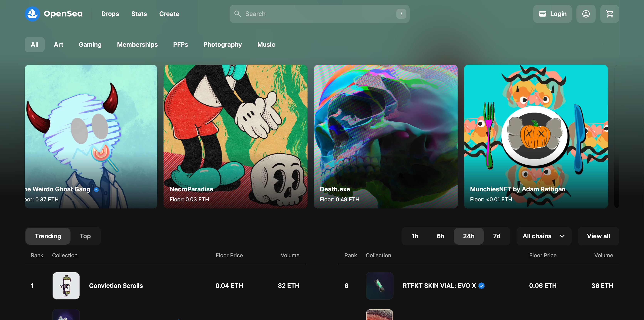The width and height of the screenshot is (644, 320).
Task: Set time range to 24h
Action: [469, 236]
